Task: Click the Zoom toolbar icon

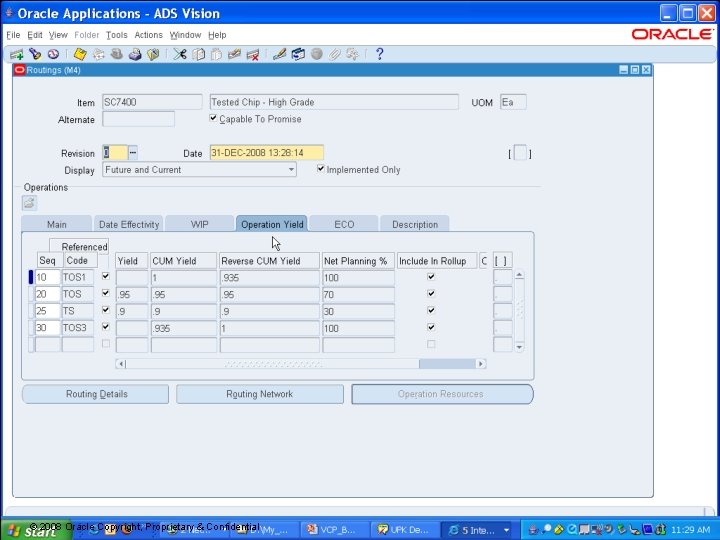Action: click(x=298, y=54)
